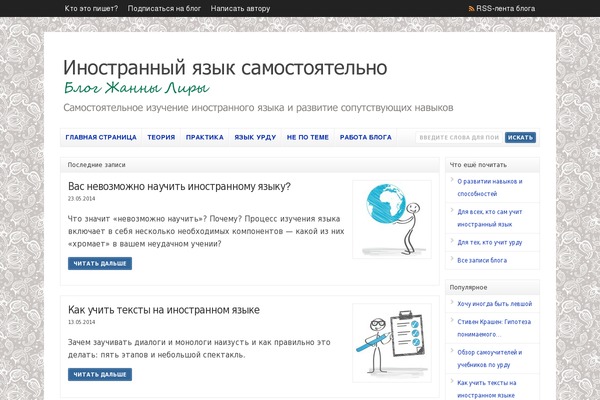Click 'Читать дальше' under the first post
The width and height of the screenshot is (600, 400).
tap(100, 263)
